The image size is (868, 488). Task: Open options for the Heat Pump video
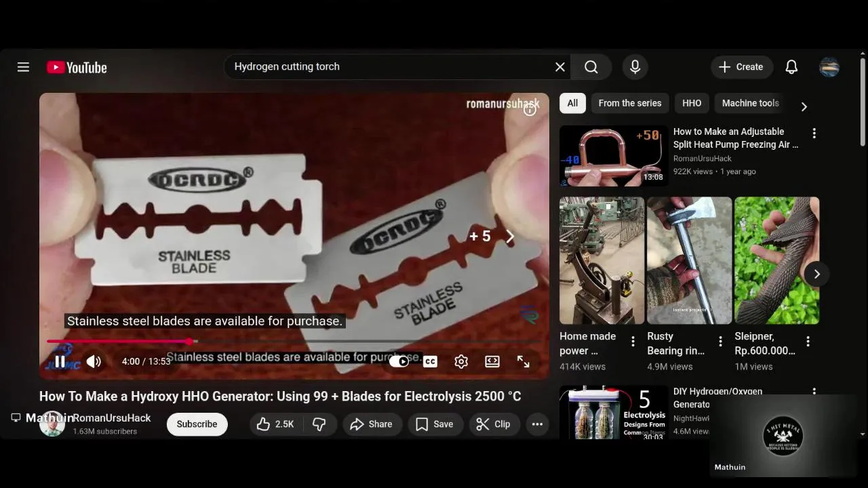coord(814,134)
